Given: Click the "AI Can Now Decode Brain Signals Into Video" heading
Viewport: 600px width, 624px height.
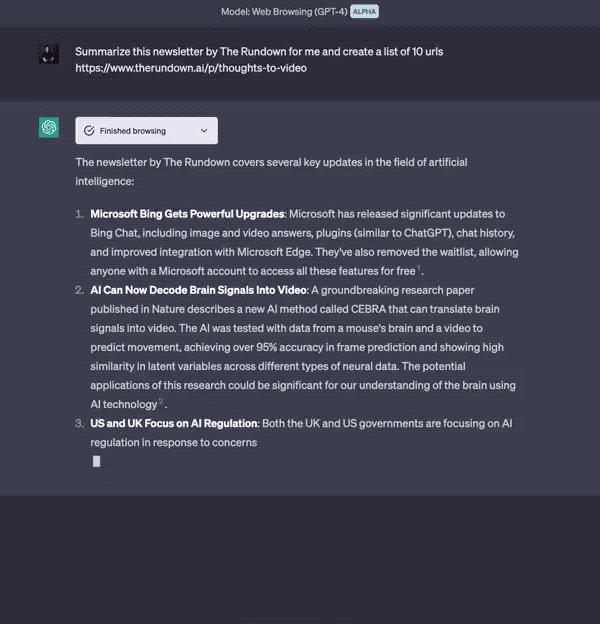Looking at the screenshot, I should 198,290.
